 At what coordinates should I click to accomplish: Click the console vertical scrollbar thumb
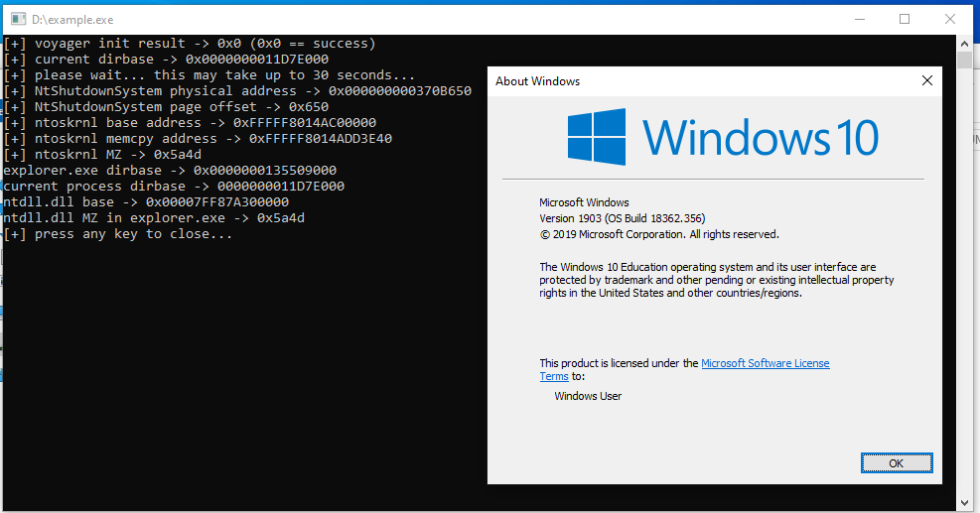pos(964,61)
